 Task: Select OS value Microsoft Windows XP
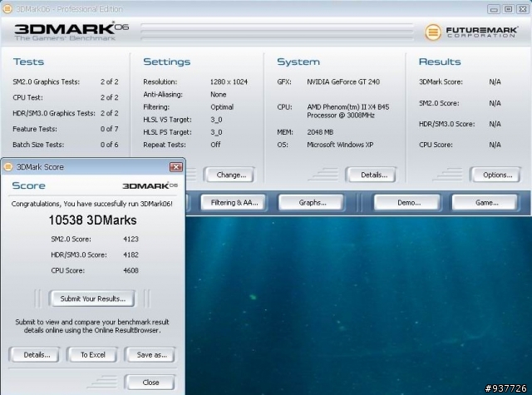coord(340,145)
